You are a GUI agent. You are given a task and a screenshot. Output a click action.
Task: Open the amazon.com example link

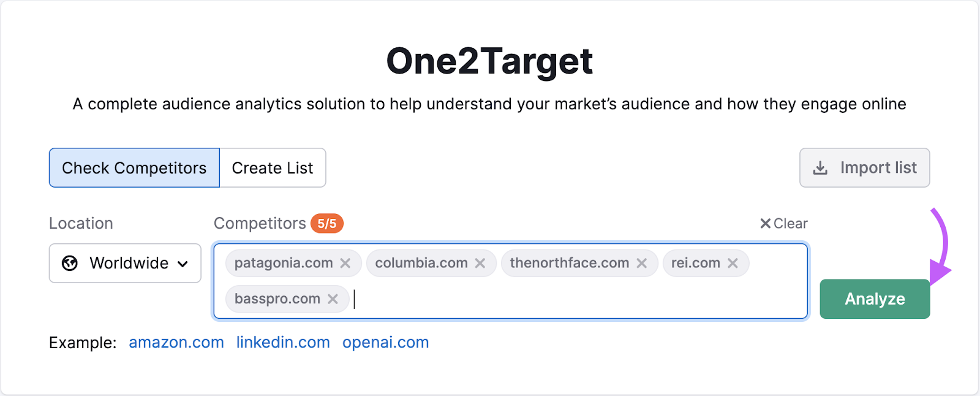(x=176, y=342)
